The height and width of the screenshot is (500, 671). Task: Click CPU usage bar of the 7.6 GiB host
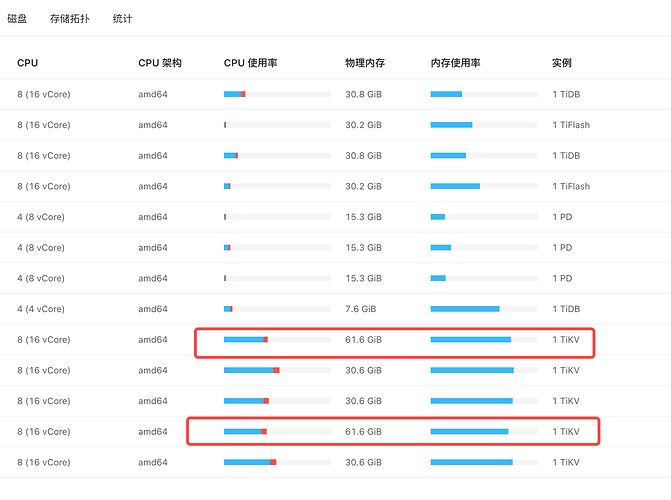pos(277,309)
